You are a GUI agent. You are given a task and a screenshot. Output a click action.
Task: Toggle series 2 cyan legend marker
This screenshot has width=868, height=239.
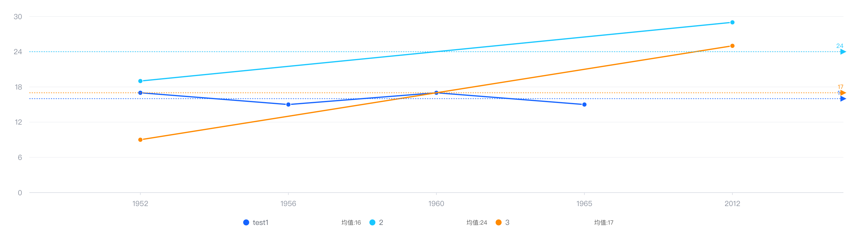tap(372, 223)
